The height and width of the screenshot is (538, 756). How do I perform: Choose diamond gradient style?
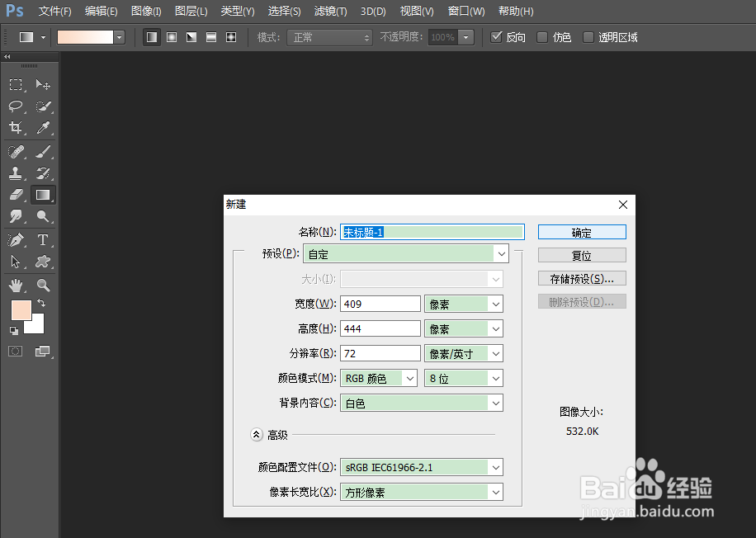[231, 37]
